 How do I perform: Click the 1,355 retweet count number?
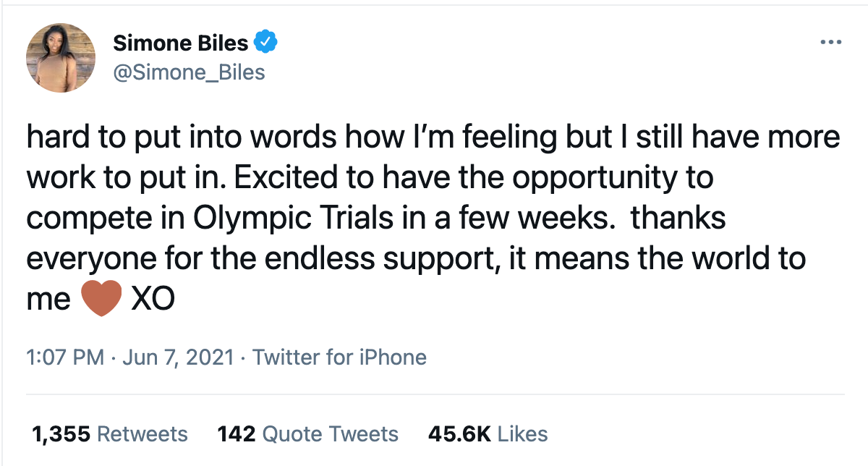(61, 433)
